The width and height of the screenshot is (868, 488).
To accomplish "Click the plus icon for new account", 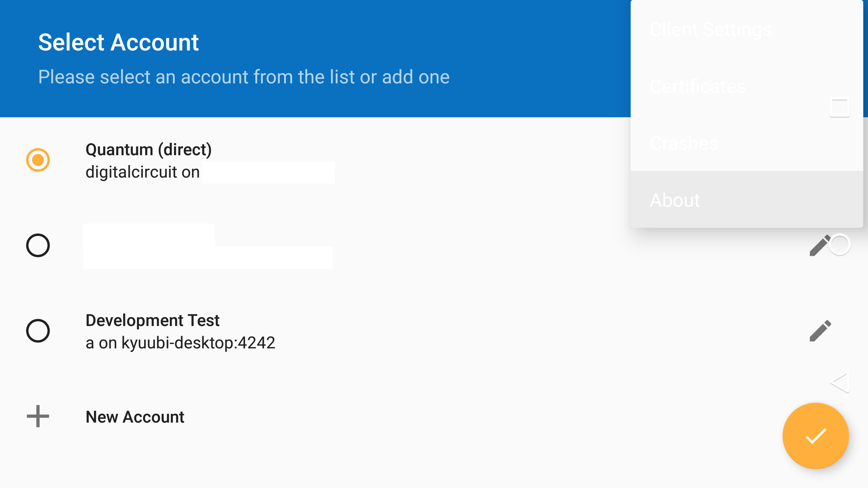I will [x=38, y=416].
